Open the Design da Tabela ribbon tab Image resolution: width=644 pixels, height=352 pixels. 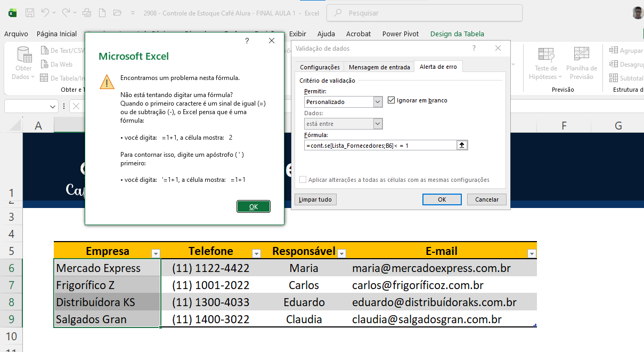(457, 34)
